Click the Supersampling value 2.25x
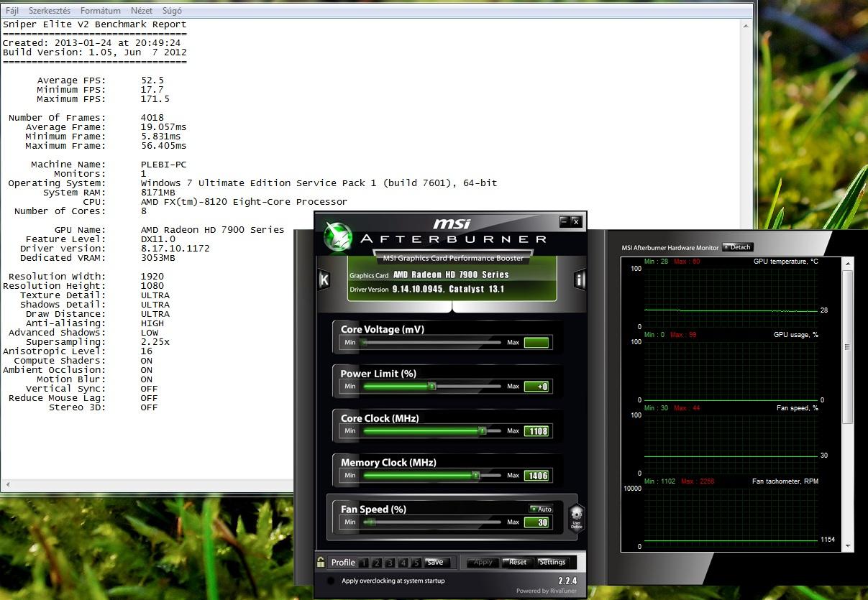The width and height of the screenshot is (868, 600). coord(155,342)
